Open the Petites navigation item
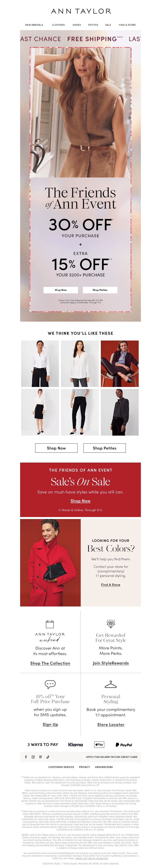 point(93,25)
